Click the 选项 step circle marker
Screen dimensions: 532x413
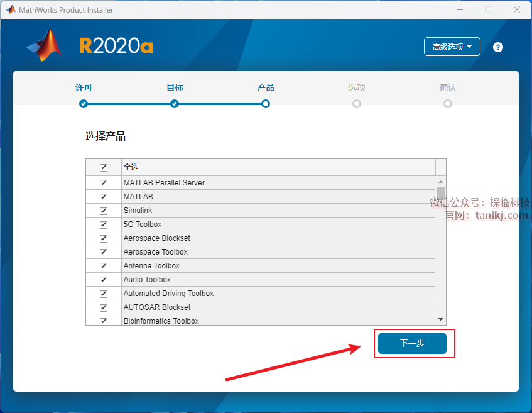pos(357,104)
